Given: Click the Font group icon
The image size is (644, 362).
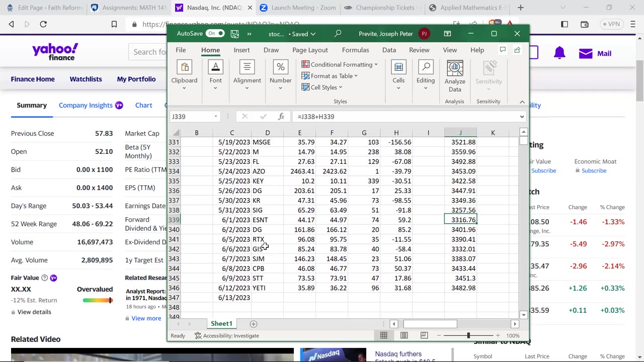Looking at the screenshot, I should tap(215, 67).
